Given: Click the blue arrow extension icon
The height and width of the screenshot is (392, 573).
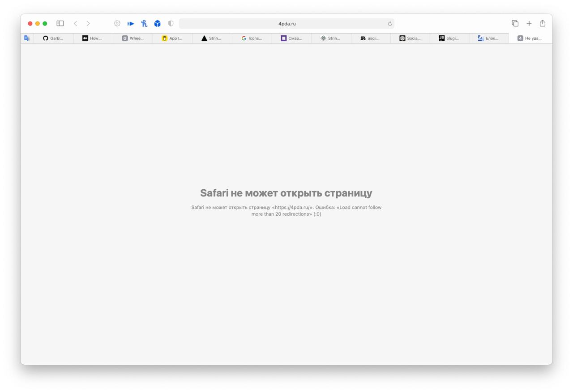Looking at the screenshot, I should (131, 24).
